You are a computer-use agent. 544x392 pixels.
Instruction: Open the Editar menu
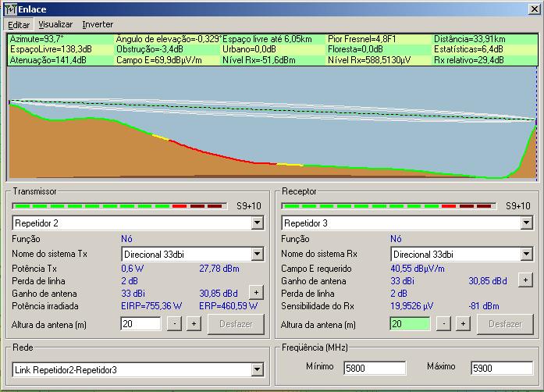(19, 24)
